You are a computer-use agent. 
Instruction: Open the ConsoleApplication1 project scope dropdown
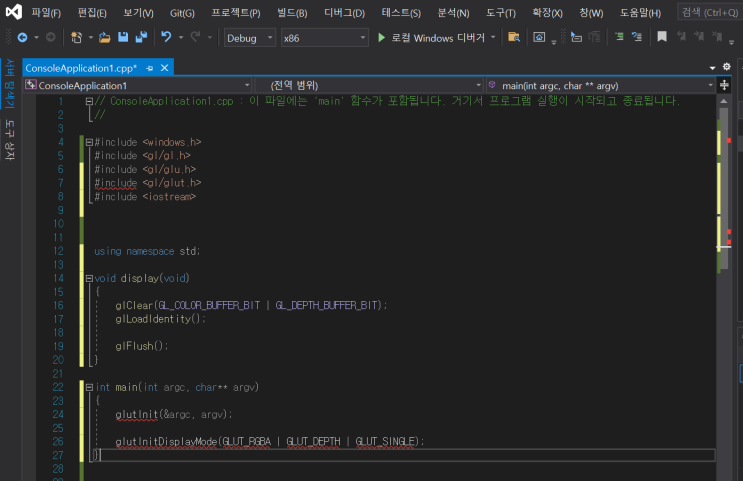tap(137, 85)
